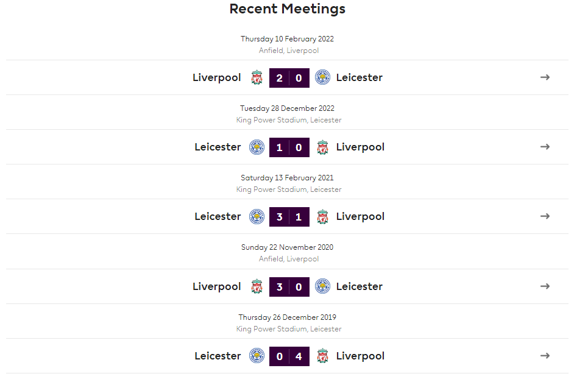Click arrow for 10 February 2022 match
The image size is (588, 382).
point(545,77)
